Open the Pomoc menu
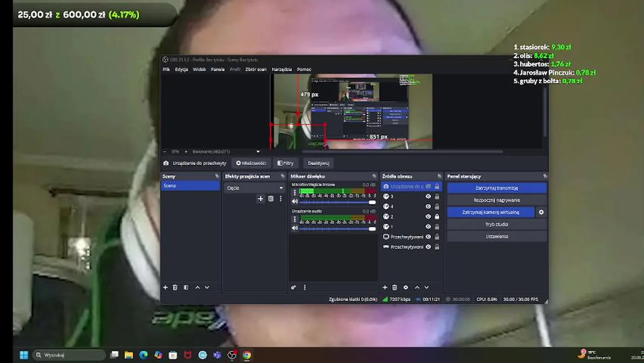The width and height of the screenshot is (644, 363). (304, 70)
